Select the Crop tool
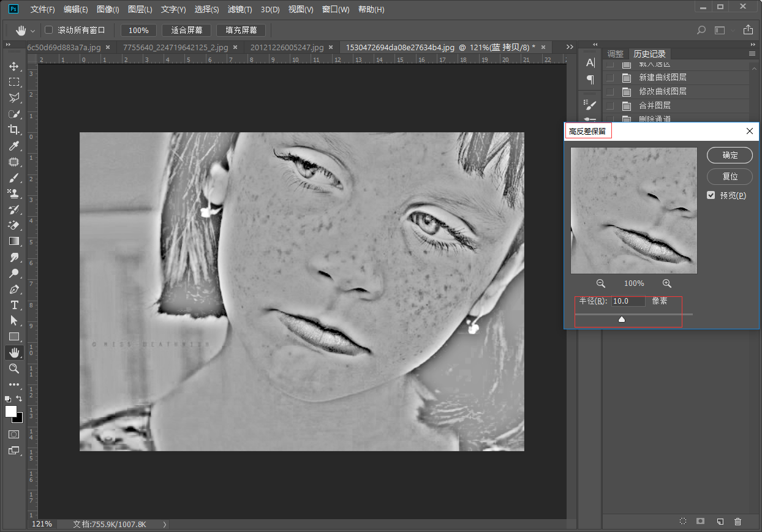The width and height of the screenshot is (762, 532). [13, 130]
